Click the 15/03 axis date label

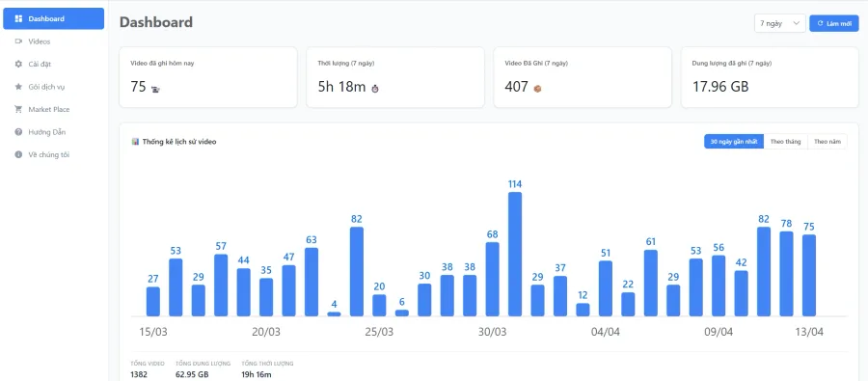[153, 332]
